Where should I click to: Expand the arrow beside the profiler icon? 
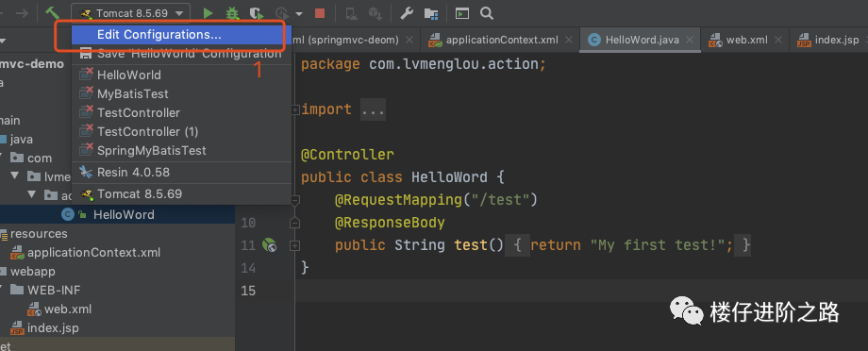[x=299, y=13]
